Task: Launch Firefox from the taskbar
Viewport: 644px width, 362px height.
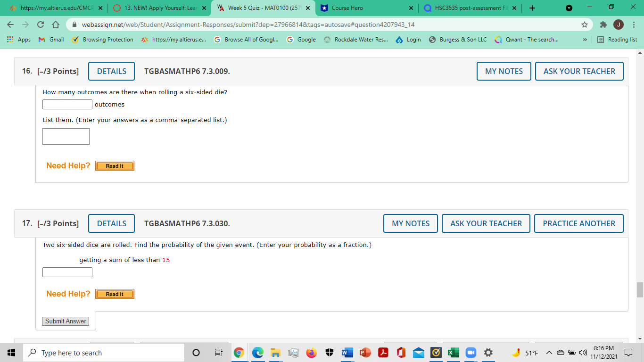Action: [311, 353]
